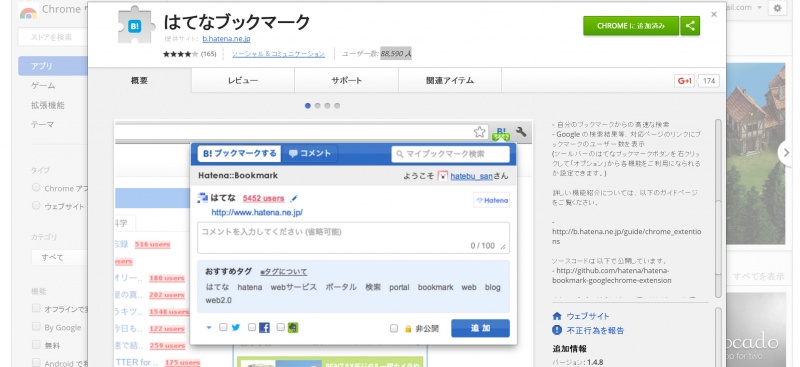Screen dimensions: 800x367
Task: Click the マイブックマーク検索 search field
Action: (x=451, y=154)
